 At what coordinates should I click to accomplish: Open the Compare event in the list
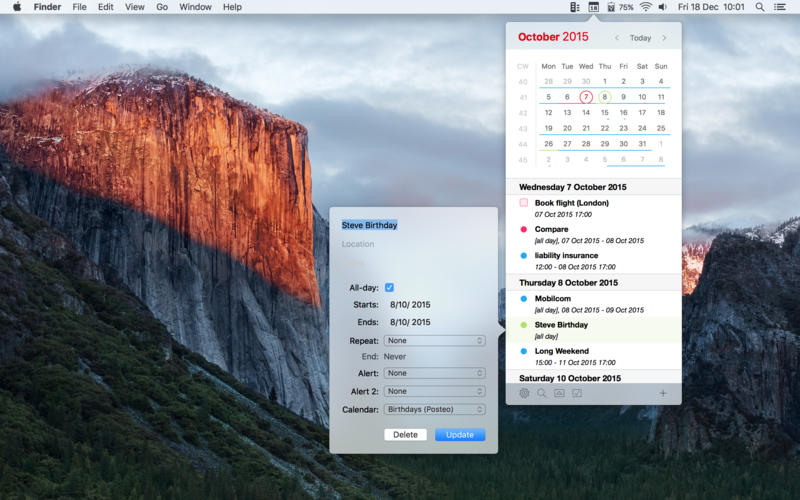(593, 235)
